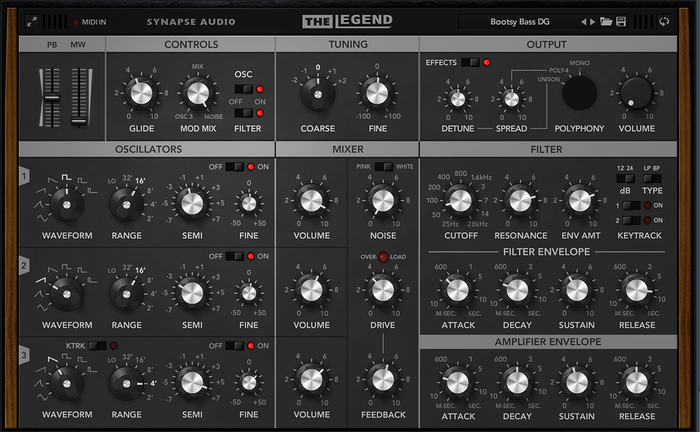Image resolution: width=700 pixels, height=432 pixels.
Task: Click the save preset disk icon
Action: coord(620,21)
